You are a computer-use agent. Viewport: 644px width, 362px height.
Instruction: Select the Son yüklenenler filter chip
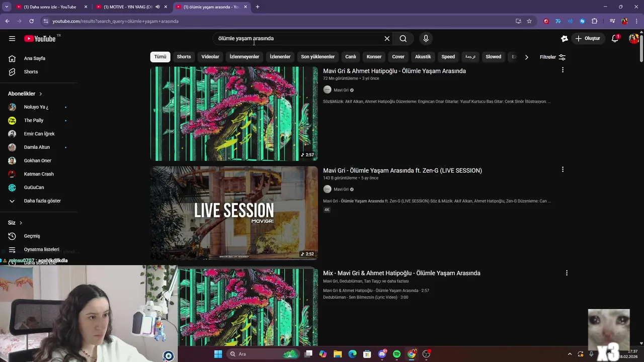317,57
